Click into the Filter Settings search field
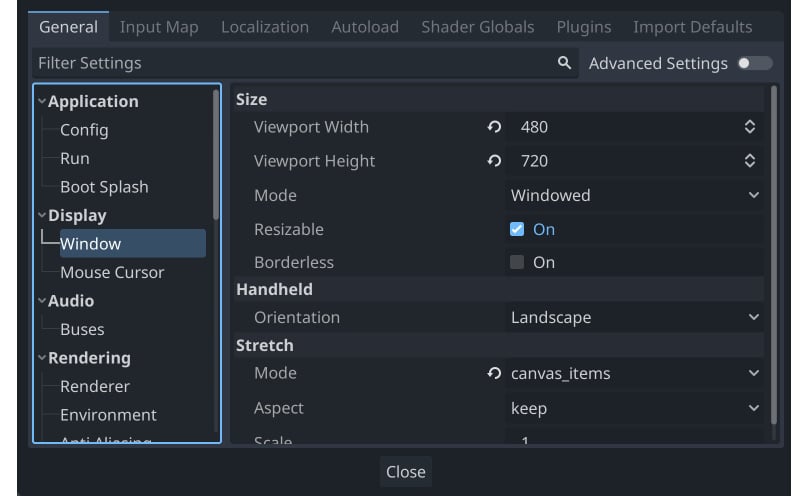The height and width of the screenshot is (496, 808). tap(294, 63)
